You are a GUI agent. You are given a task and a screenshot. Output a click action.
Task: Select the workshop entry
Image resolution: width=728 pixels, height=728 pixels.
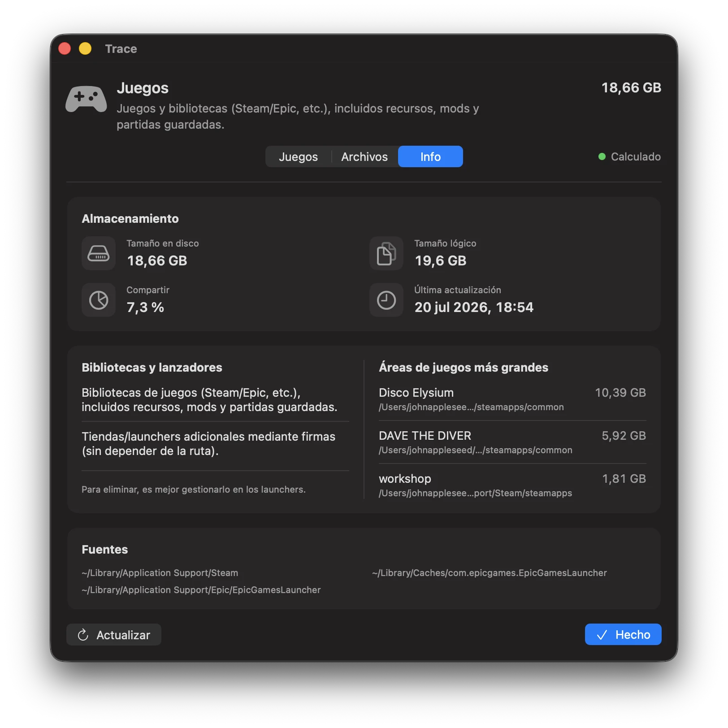[512, 485]
